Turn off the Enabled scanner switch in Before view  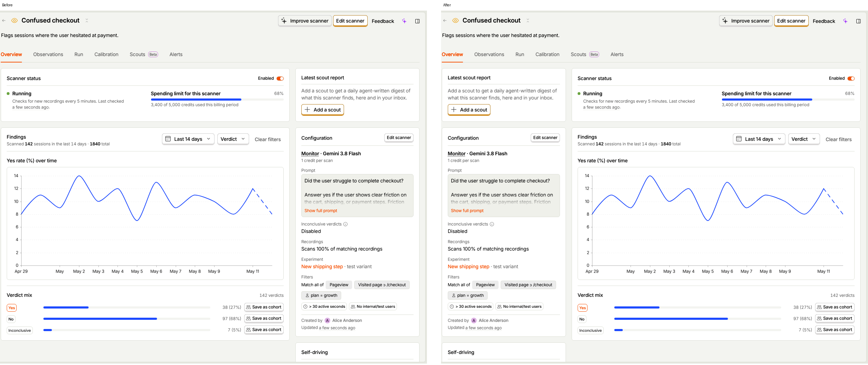[280, 78]
